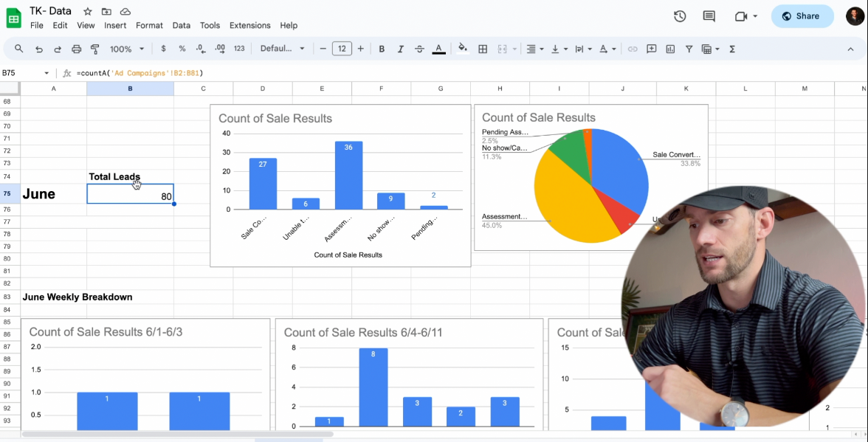
Task: Check cloud save status icon
Action: pos(125,12)
